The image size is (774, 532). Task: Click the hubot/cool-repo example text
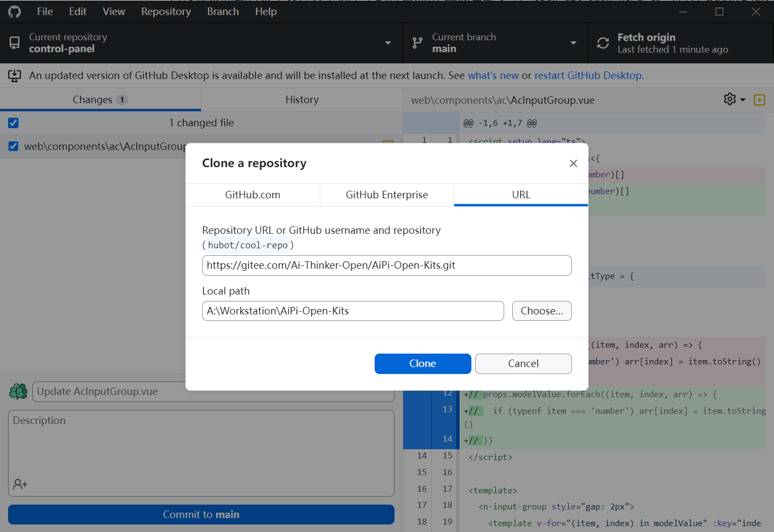click(x=248, y=245)
